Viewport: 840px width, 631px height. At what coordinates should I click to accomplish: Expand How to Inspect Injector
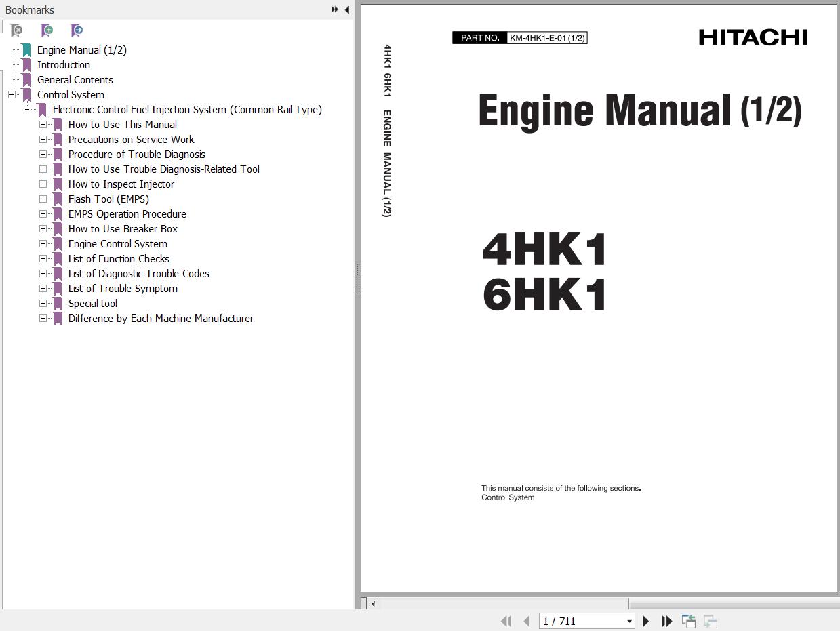[x=43, y=184]
